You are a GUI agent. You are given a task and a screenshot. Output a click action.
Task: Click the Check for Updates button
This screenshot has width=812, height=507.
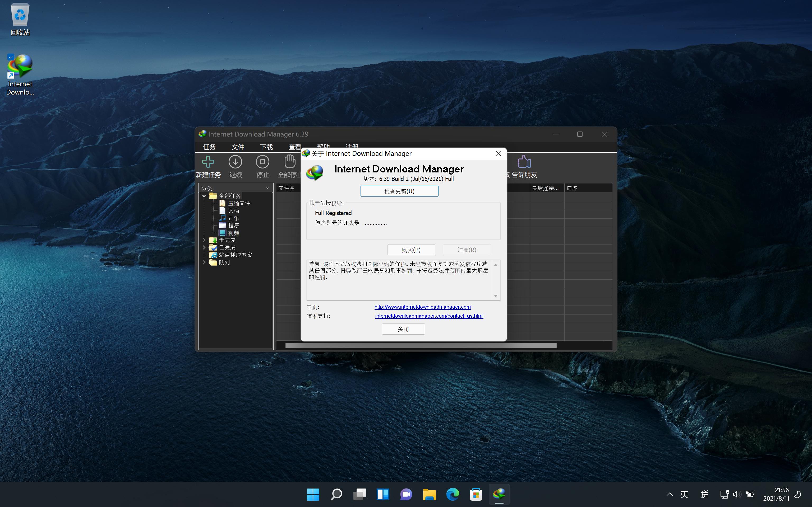click(x=399, y=191)
